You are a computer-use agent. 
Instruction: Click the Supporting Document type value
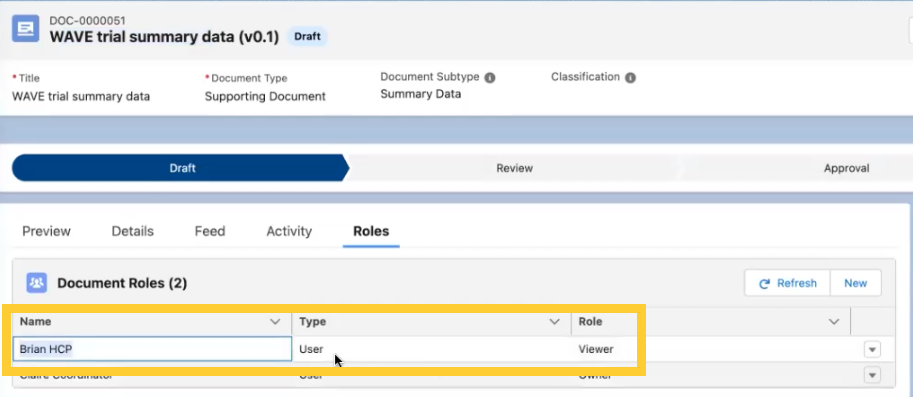265,96
